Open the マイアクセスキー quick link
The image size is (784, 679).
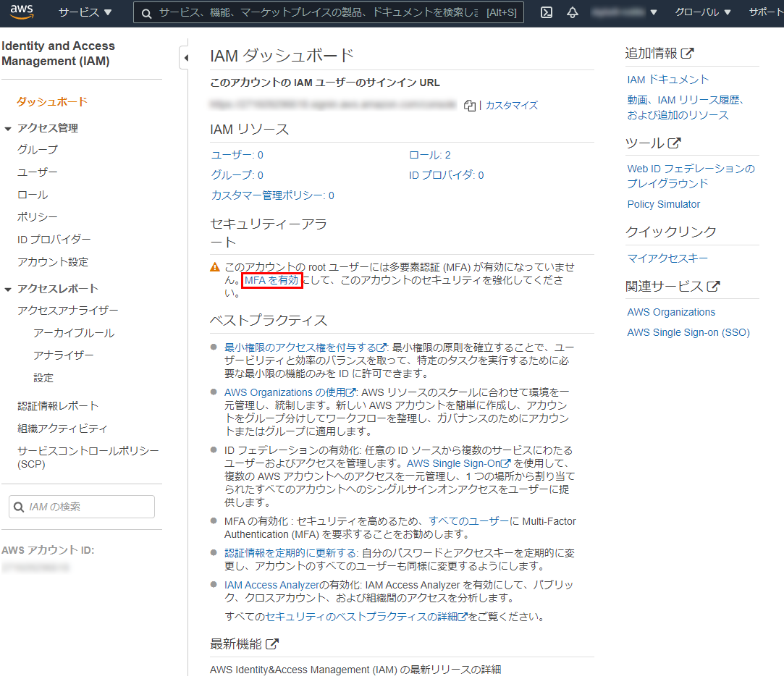(667, 258)
